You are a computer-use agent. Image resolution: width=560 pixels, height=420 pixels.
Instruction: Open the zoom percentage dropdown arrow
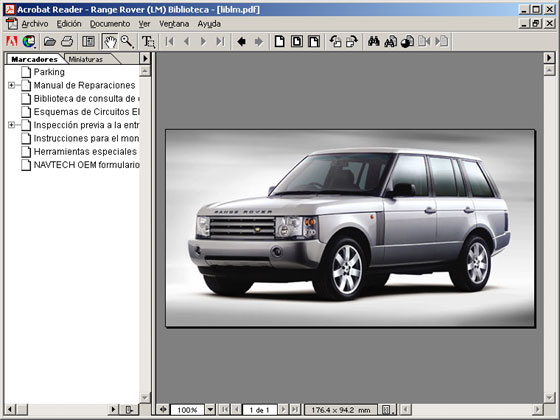point(210,409)
